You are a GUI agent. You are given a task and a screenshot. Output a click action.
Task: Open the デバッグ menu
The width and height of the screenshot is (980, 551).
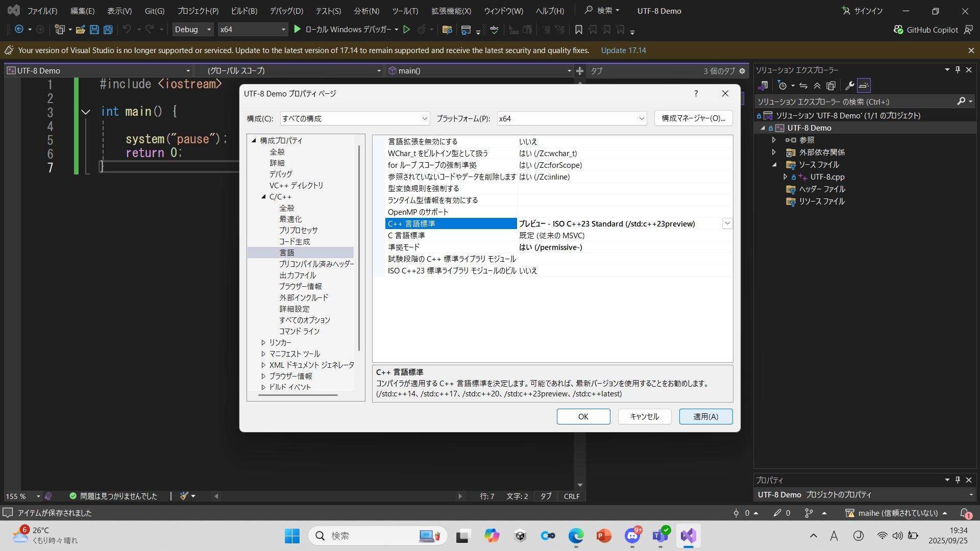click(x=286, y=10)
